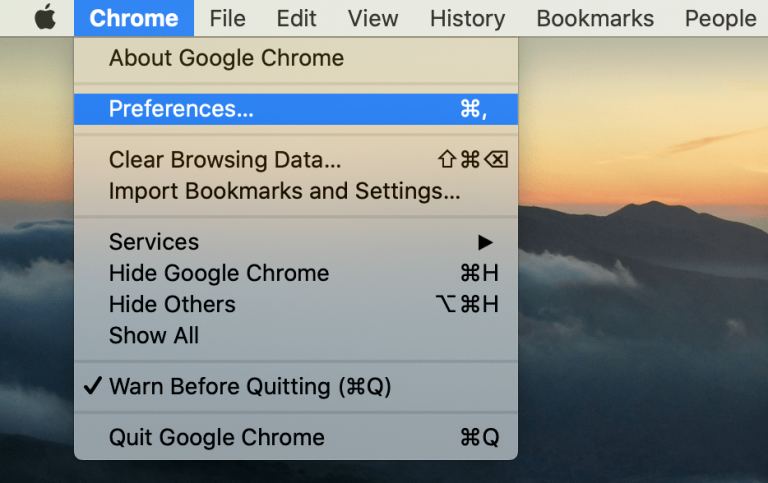Select Import Bookmarks and Settings
Screen dimensions: 768x483
(x=296, y=191)
